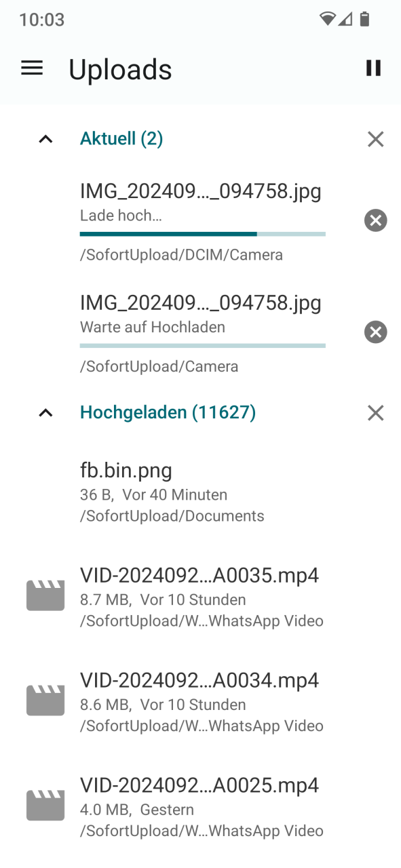
Task: Tap the clapperboard icon for A0025.mp4
Action: pos(45,805)
